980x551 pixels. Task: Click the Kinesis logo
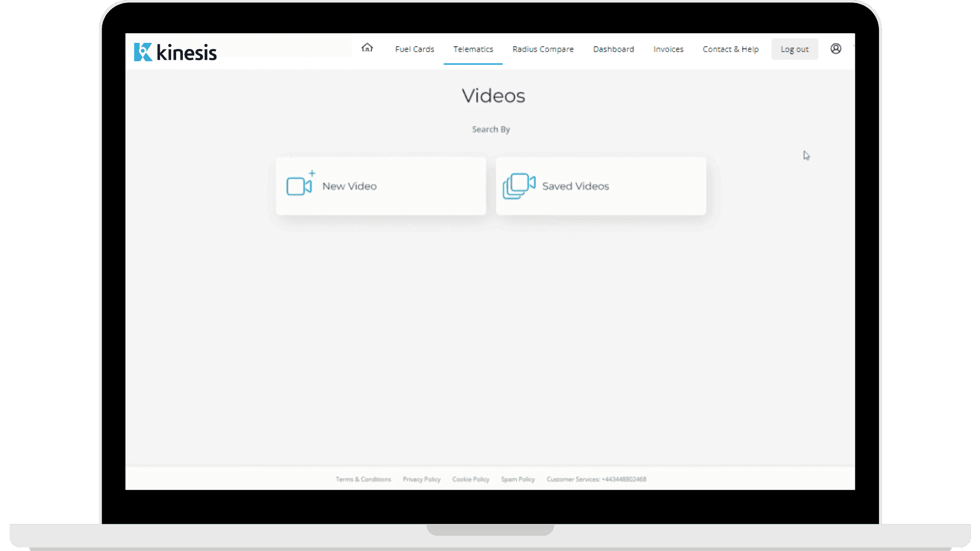coord(175,52)
